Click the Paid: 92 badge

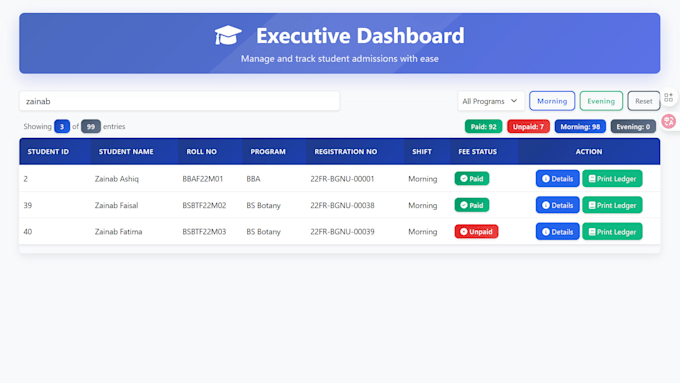(483, 127)
